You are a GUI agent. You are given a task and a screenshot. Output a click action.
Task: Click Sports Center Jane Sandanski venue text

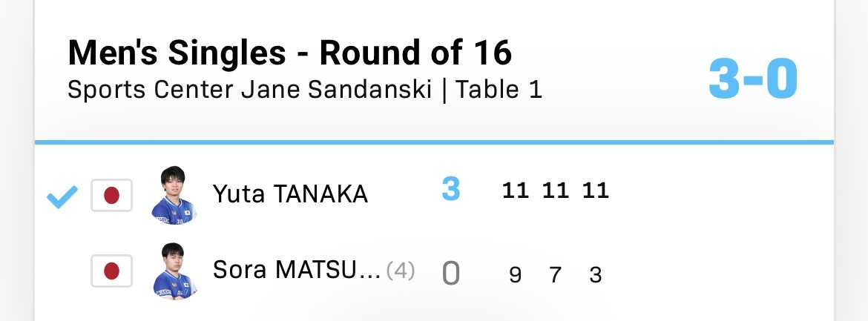[250, 90]
